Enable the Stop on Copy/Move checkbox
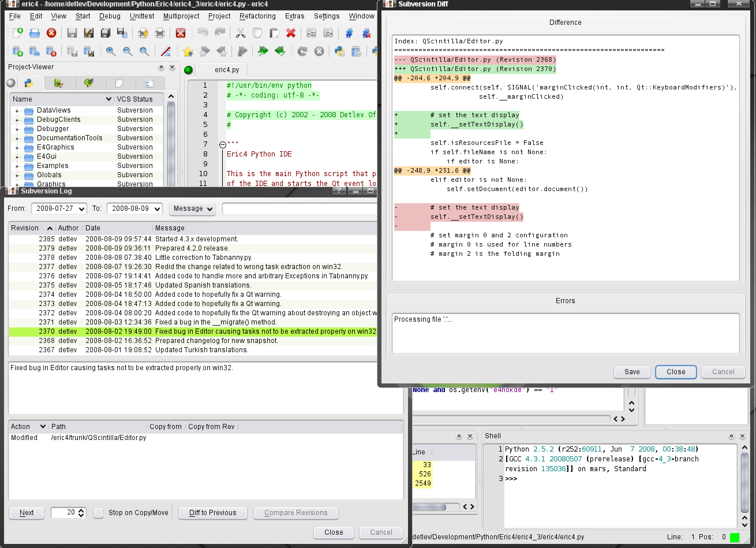Screen dimensions: 756x548 pyautogui.click(x=99, y=513)
